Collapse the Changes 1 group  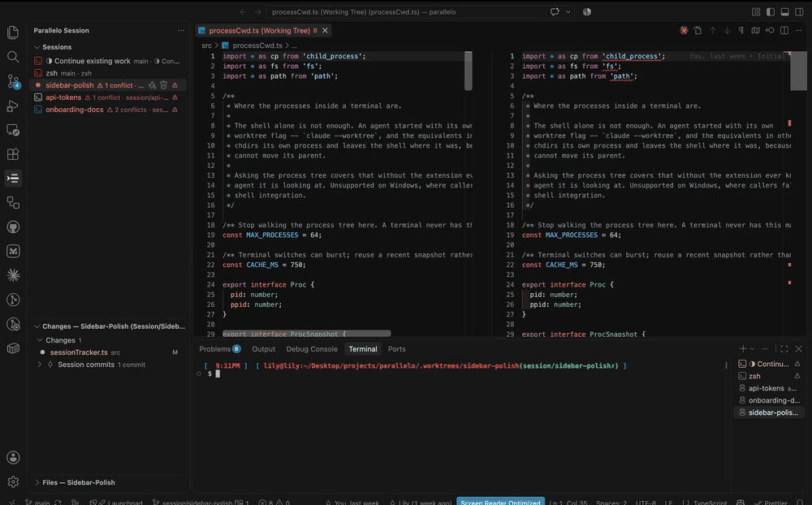pos(39,340)
